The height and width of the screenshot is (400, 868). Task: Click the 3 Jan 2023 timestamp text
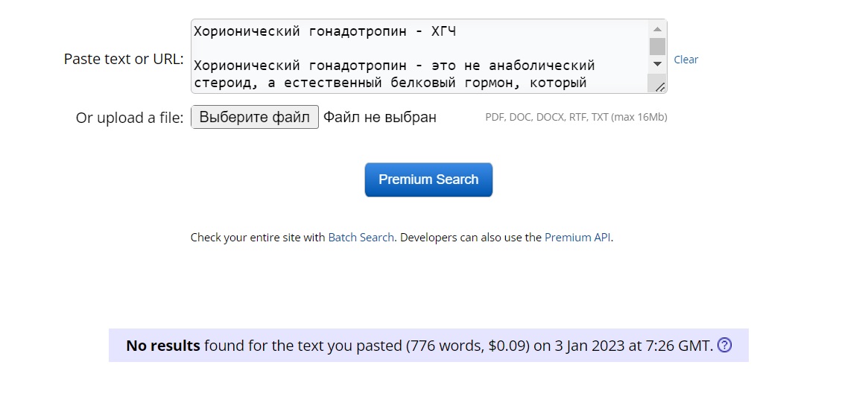[x=581, y=346]
